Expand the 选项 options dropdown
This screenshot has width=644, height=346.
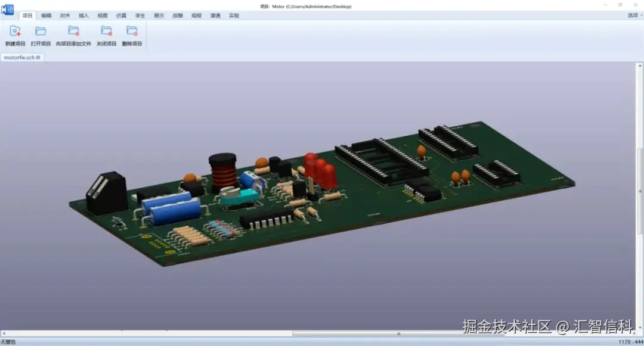click(x=635, y=15)
